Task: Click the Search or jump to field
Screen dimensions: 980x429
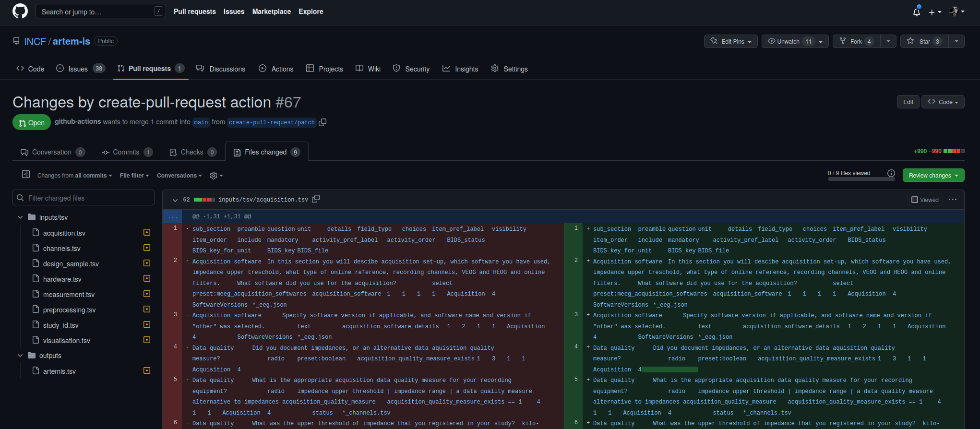Action: pyautogui.click(x=101, y=12)
